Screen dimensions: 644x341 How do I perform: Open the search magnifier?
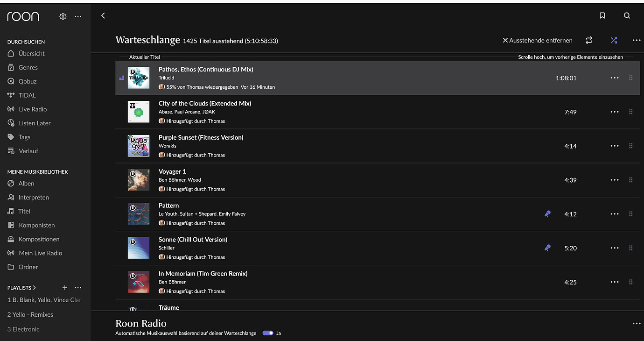(x=627, y=16)
